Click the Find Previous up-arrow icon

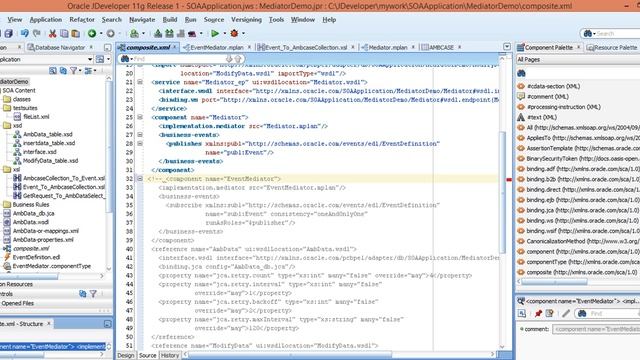238,59
